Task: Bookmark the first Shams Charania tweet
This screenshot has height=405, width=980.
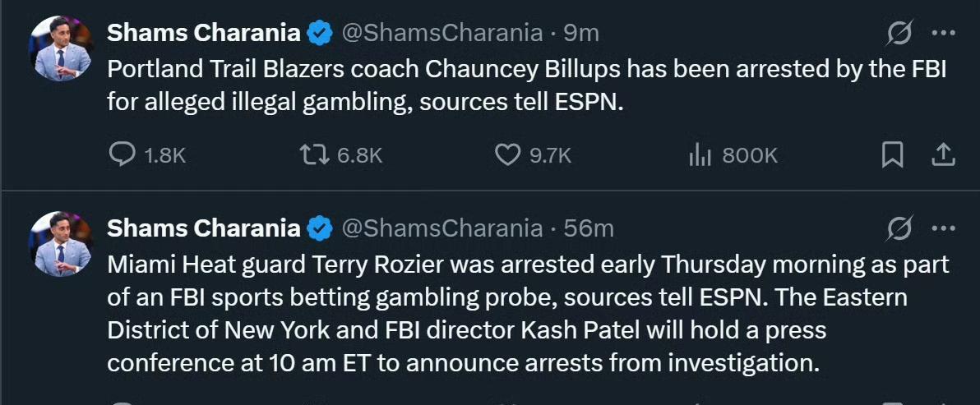Action: tap(892, 154)
